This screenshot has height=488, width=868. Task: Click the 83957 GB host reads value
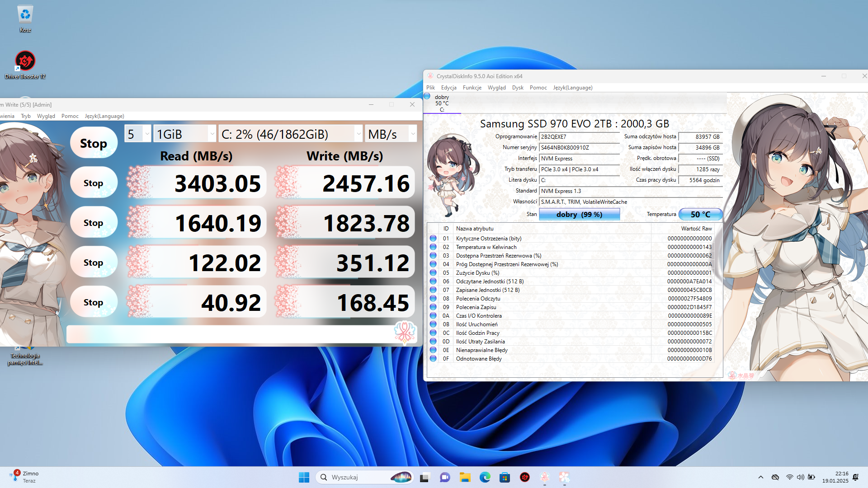coord(700,136)
